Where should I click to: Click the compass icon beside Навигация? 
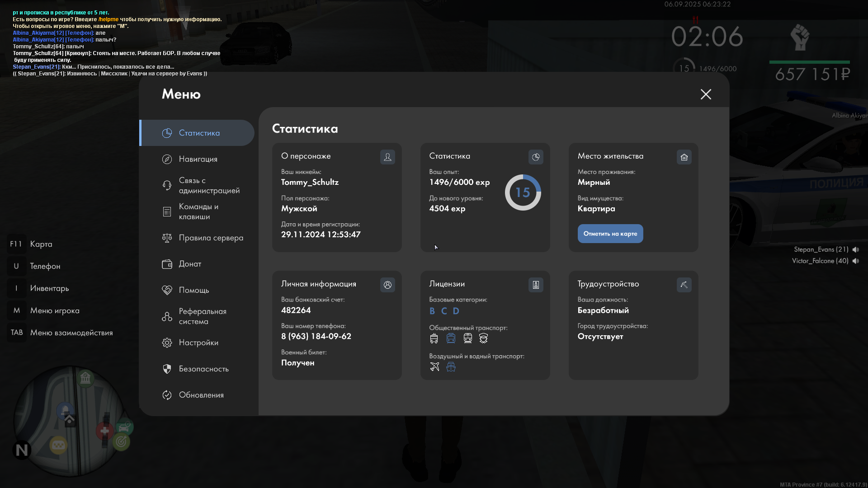tap(167, 159)
